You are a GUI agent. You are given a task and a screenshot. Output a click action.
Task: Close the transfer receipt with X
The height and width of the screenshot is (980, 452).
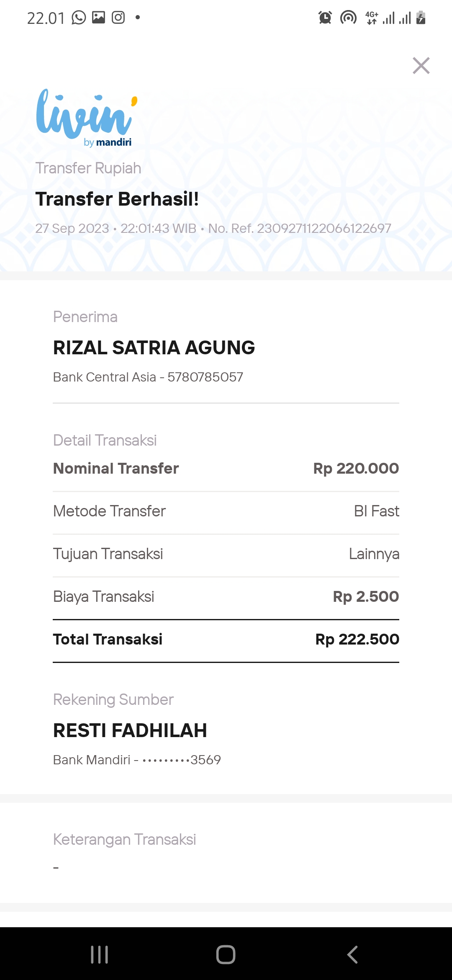421,66
